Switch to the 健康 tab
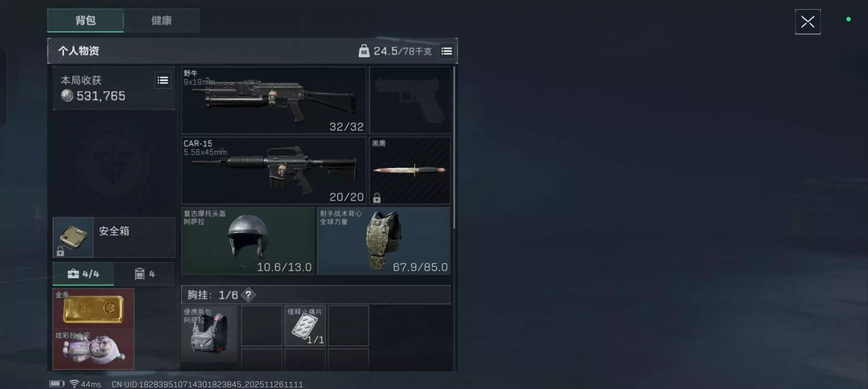The image size is (868, 389). (x=162, y=21)
